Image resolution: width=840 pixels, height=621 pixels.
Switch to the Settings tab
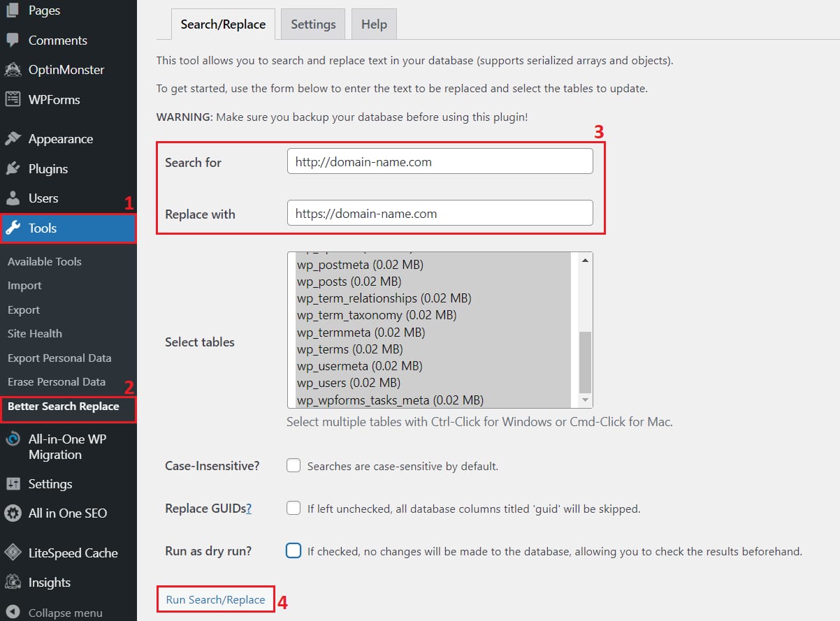coord(312,23)
